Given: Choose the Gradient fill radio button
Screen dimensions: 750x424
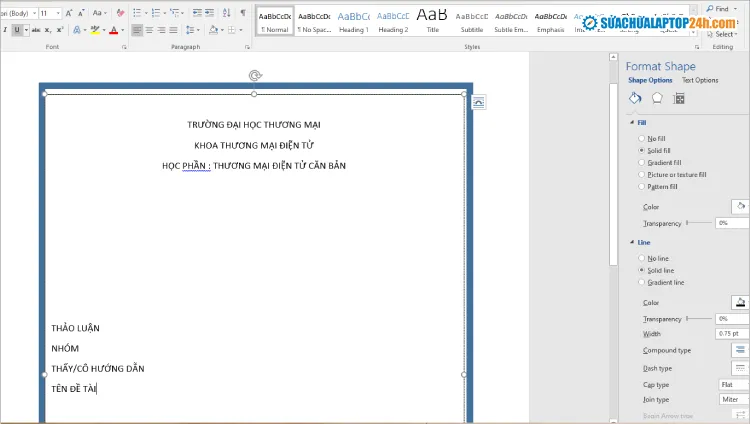Looking at the screenshot, I should [642, 162].
